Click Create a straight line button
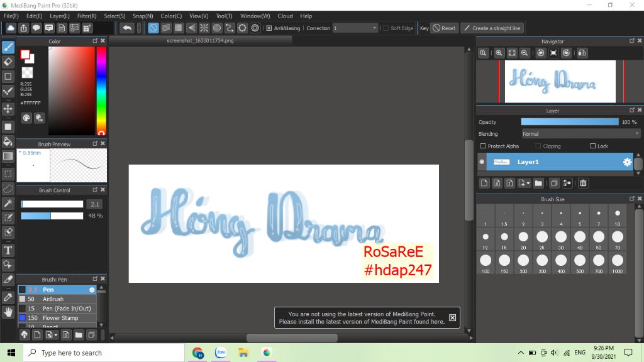This screenshot has width=644, height=362. point(492,28)
